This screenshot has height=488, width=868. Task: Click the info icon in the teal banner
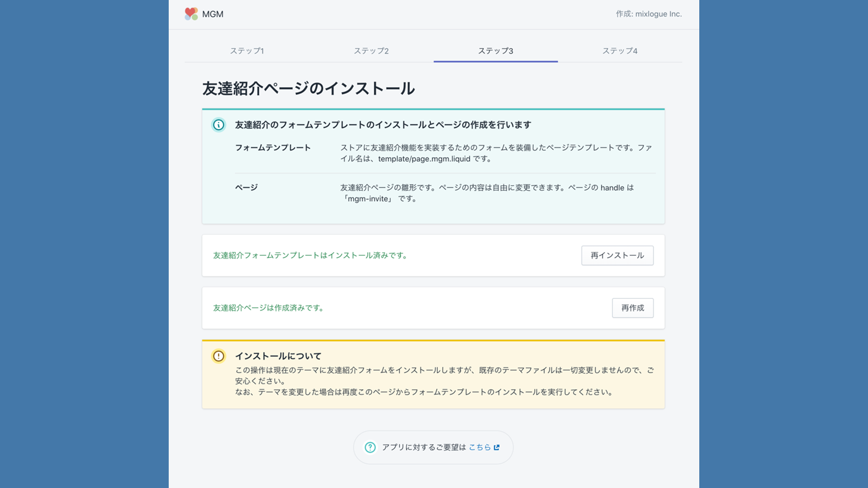coord(219,125)
